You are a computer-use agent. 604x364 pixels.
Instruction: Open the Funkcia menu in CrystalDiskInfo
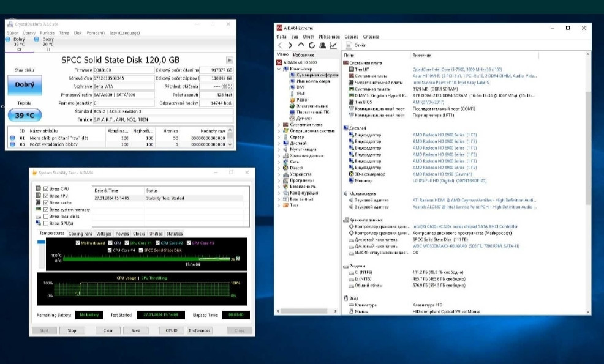pos(48,34)
